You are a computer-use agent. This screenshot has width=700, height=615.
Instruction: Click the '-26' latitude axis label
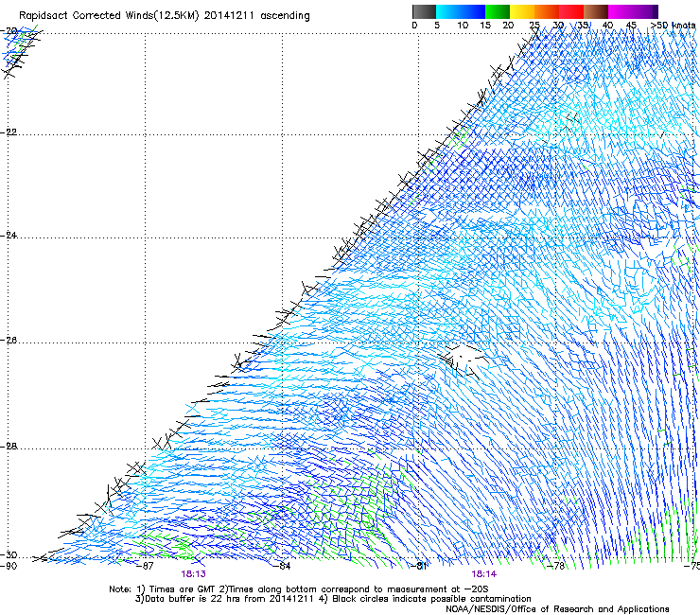[9, 341]
